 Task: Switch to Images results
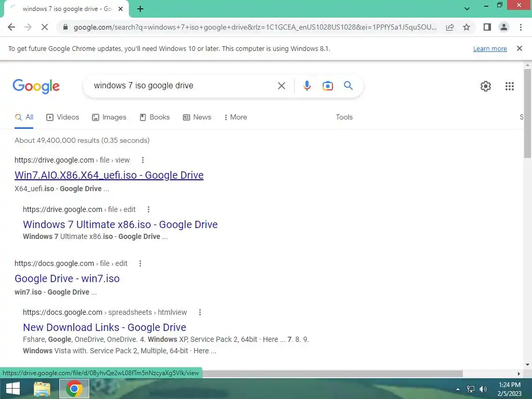(109, 117)
